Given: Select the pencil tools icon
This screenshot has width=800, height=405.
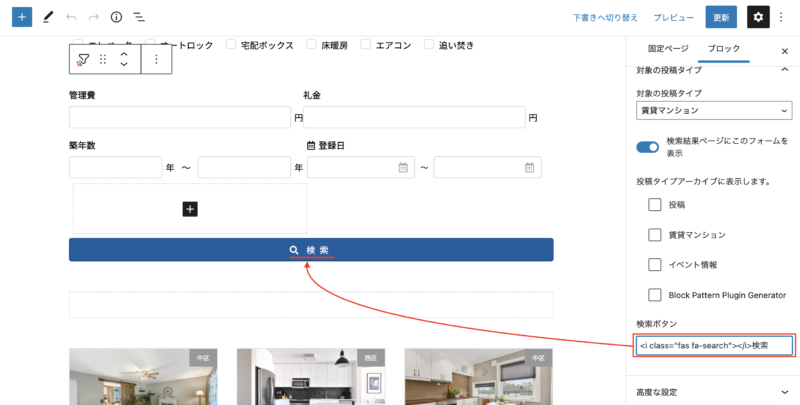Looking at the screenshot, I should [x=46, y=17].
